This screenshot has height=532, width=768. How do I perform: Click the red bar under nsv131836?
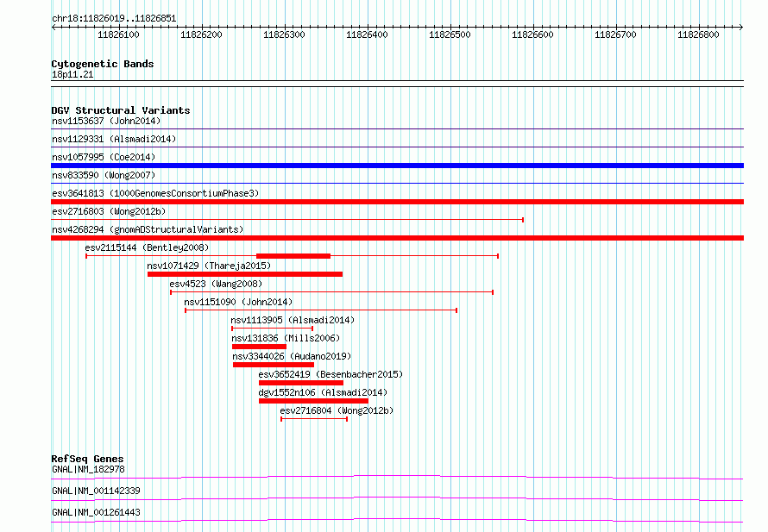click(x=259, y=347)
